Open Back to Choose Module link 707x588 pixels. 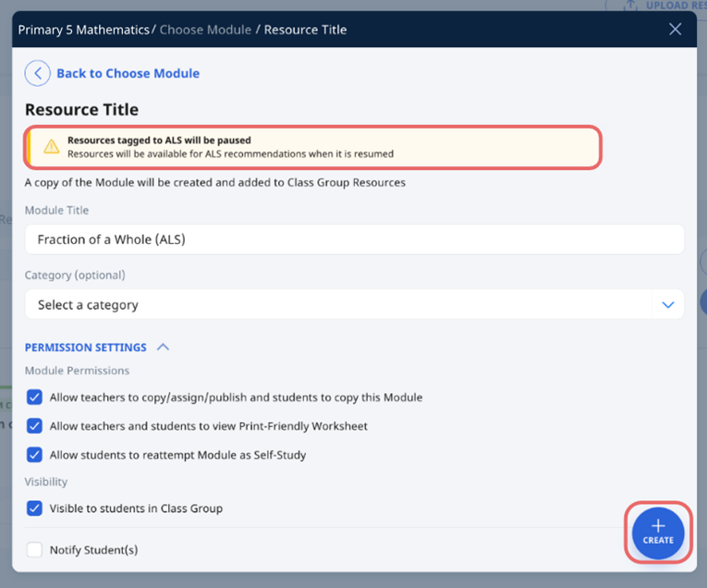point(128,74)
